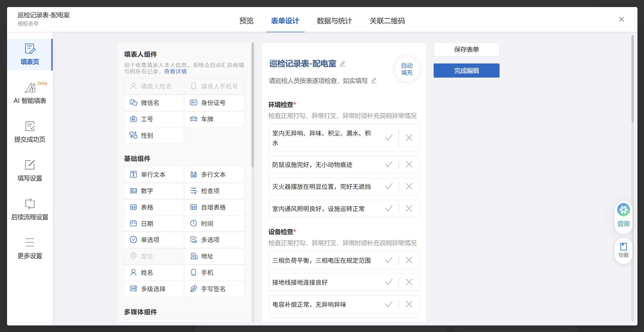Mark 接地线接地连接良好 as abnormal
Image resolution: width=644 pixels, height=332 pixels.
click(409, 282)
